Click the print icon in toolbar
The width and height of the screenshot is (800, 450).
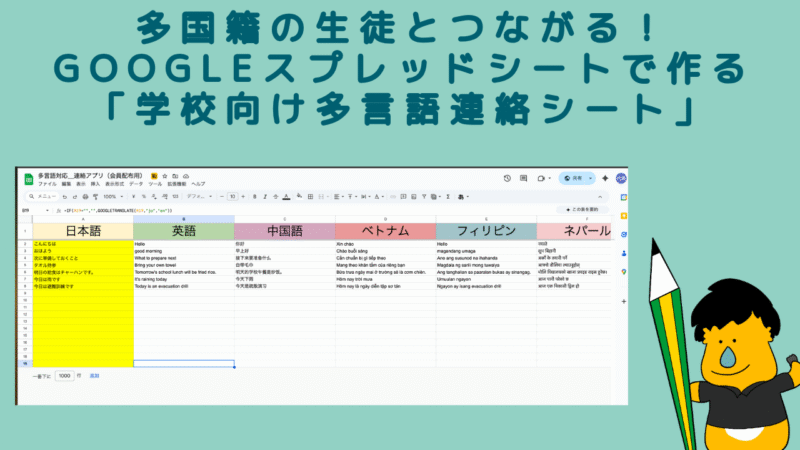[x=85, y=197]
